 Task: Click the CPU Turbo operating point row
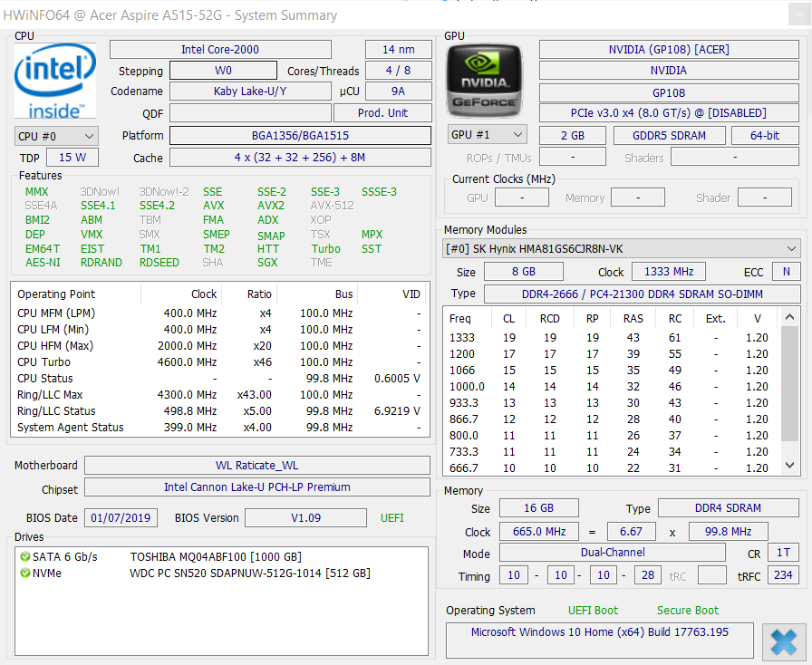tap(219, 362)
